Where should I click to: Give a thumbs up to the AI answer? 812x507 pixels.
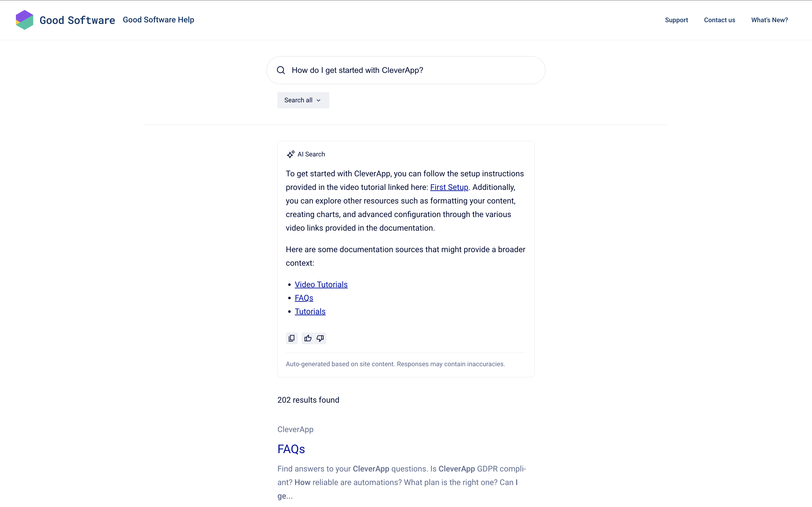307,338
